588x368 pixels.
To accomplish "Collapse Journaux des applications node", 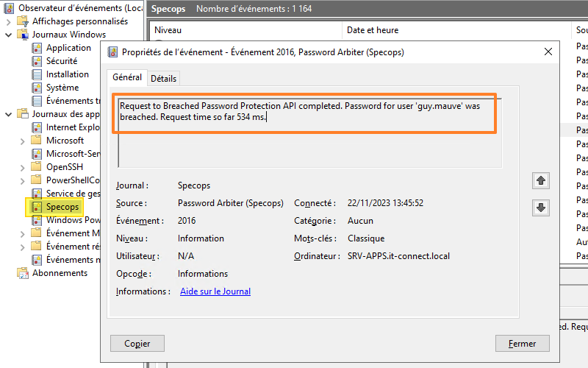I will pos(9,114).
